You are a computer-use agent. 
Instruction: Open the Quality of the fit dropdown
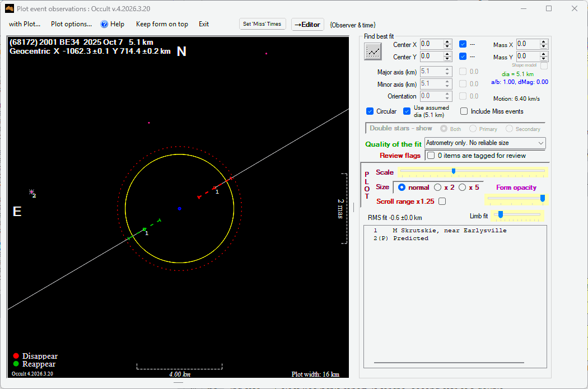[485, 143]
